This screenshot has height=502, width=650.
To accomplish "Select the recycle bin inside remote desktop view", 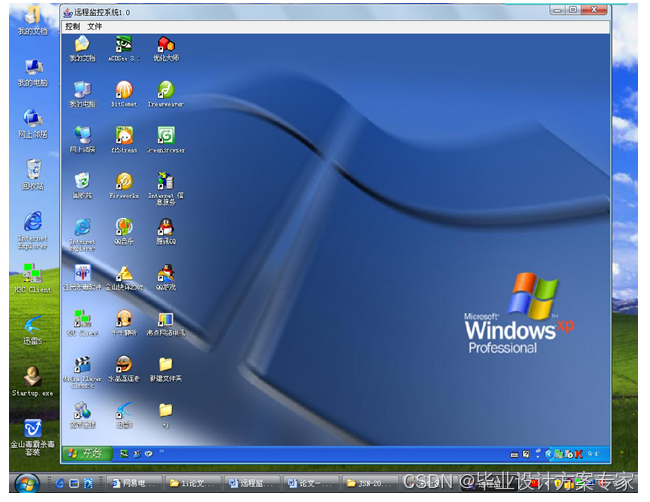I will click(x=82, y=186).
